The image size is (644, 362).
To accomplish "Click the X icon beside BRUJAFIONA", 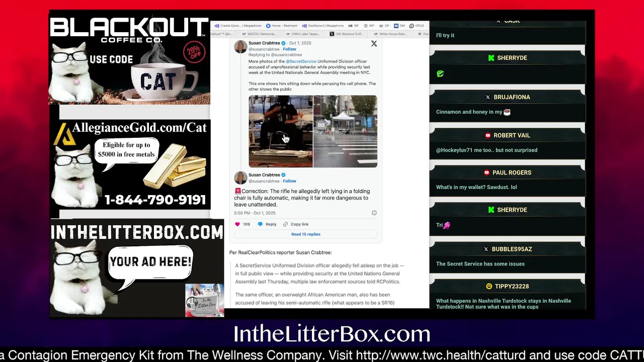I will (488, 97).
